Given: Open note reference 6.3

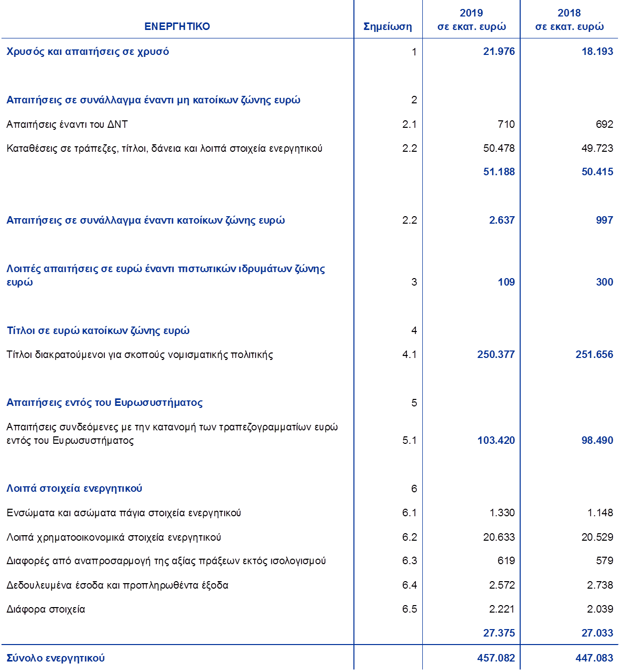Looking at the screenshot, I should 409,561.
